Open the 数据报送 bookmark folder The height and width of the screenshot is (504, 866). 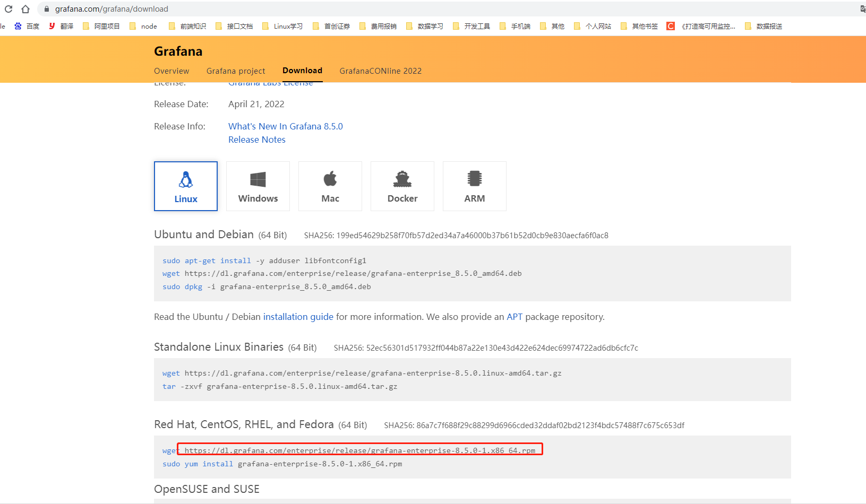tap(764, 26)
